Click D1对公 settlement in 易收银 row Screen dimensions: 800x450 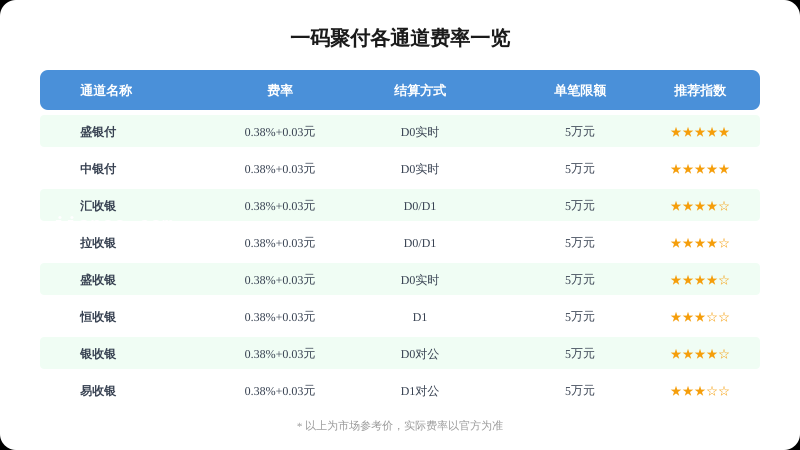420,391
